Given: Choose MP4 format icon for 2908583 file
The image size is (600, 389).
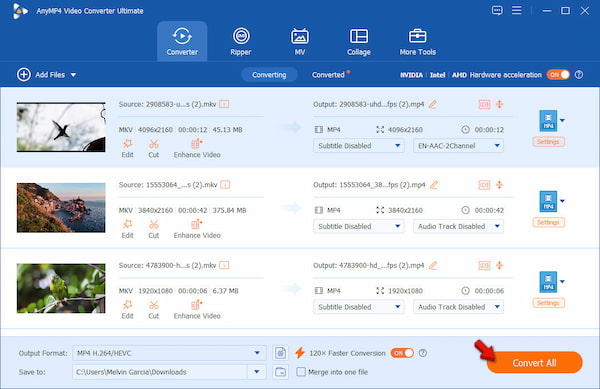Looking at the screenshot, I should coord(548,120).
